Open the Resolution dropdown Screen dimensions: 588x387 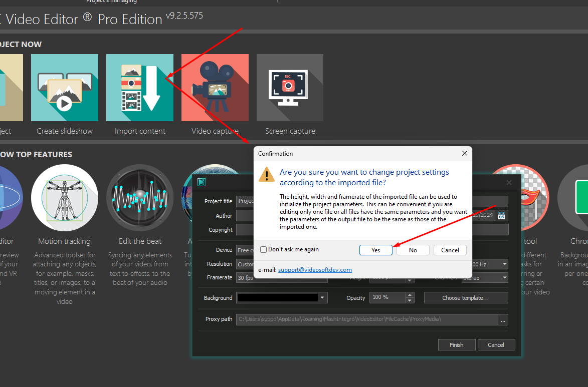coord(245,264)
